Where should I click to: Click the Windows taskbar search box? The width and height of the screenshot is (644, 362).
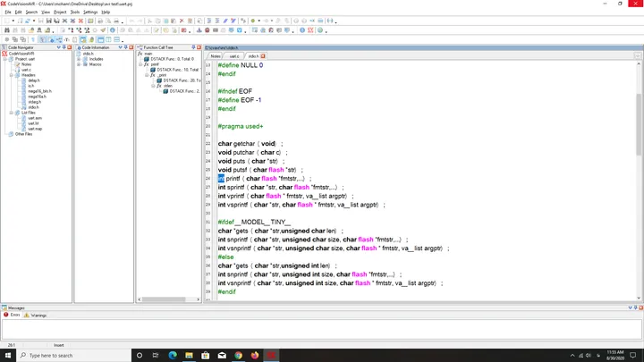point(74,356)
